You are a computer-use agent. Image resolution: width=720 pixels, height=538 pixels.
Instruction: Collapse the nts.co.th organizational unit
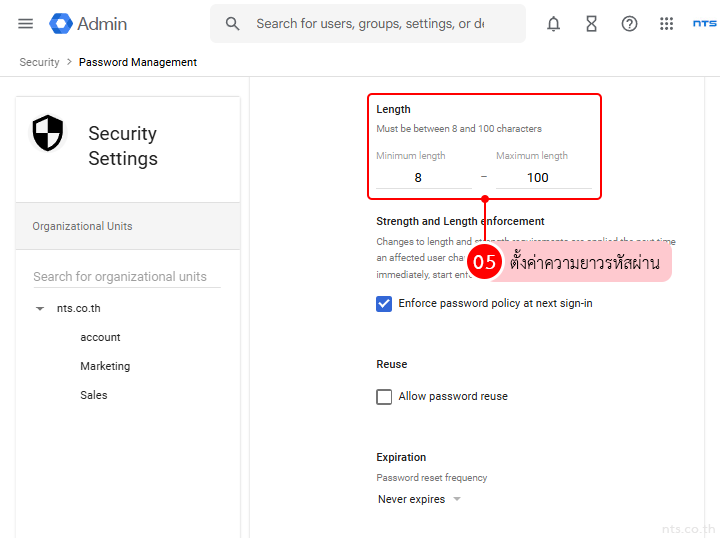pos(40,309)
